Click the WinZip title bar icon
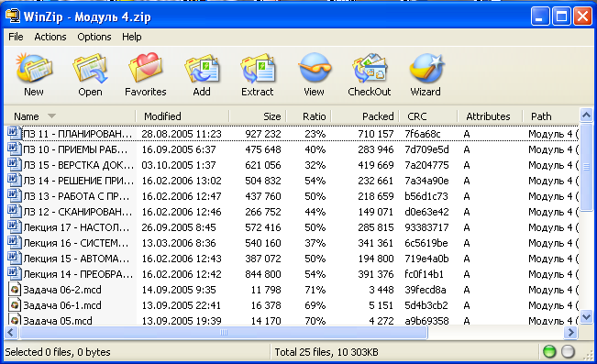Viewport: 597px width, 364px height. pyautogui.click(x=13, y=17)
